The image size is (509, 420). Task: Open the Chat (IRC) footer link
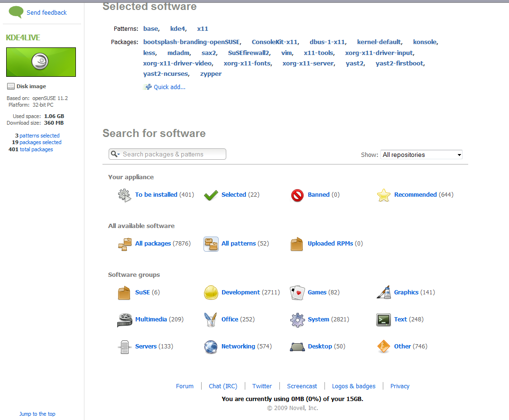[222, 386]
